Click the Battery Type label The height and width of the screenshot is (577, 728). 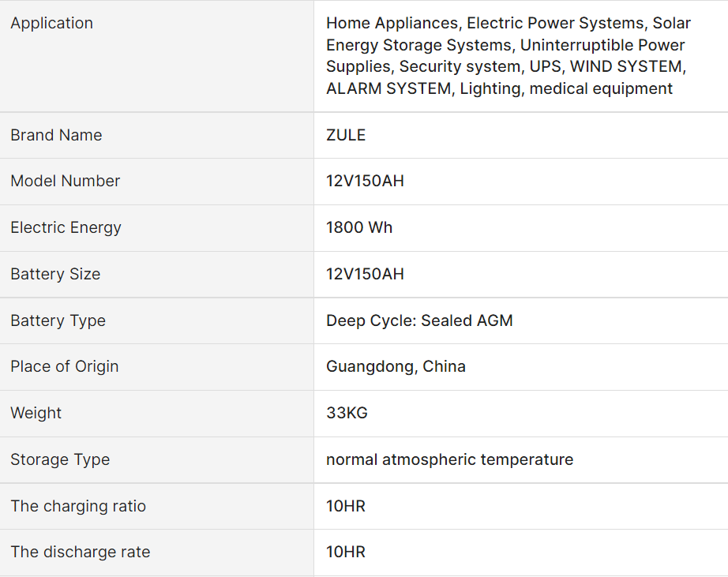(x=58, y=320)
